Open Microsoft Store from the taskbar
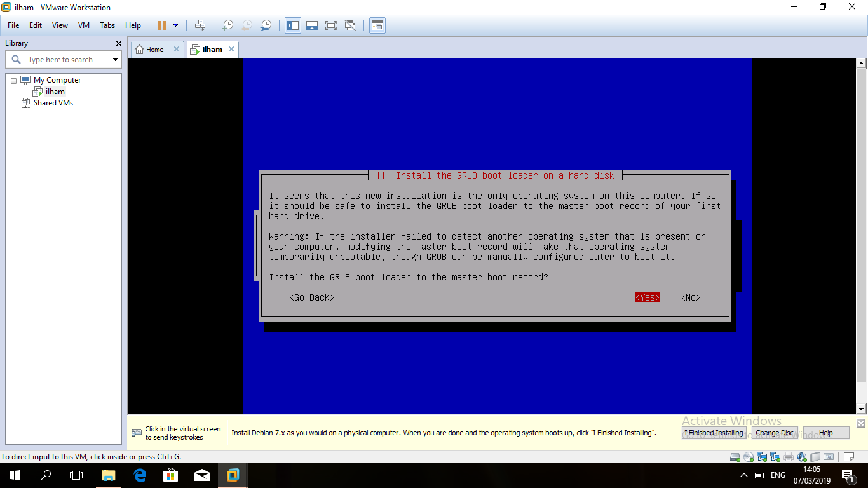This screenshot has width=868, height=488. (x=171, y=475)
